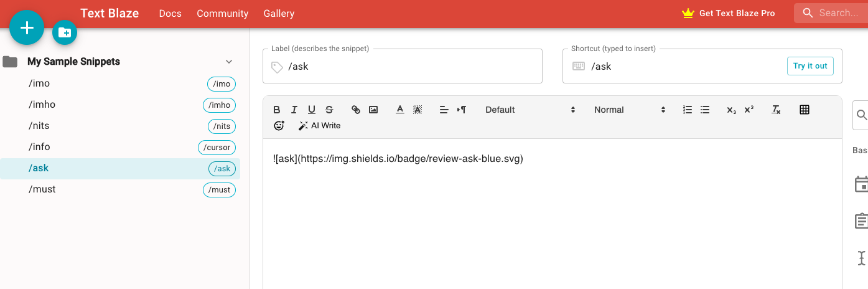The width and height of the screenshot is (868, 289).
Task: Open the Docs menu item
Action: pos(170,13)
